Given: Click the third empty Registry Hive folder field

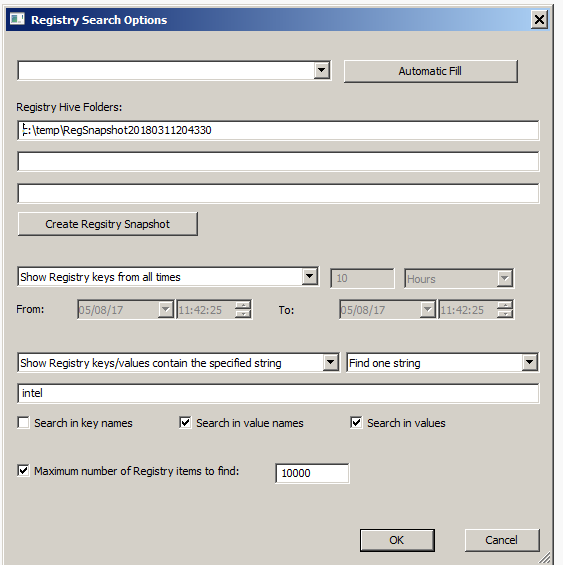Looking at the screenshot, I should click(x=278, y=193).
